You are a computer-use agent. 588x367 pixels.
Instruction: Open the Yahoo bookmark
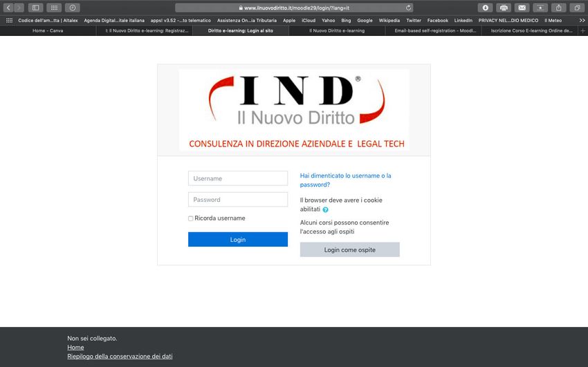click(x=328, y=21)
